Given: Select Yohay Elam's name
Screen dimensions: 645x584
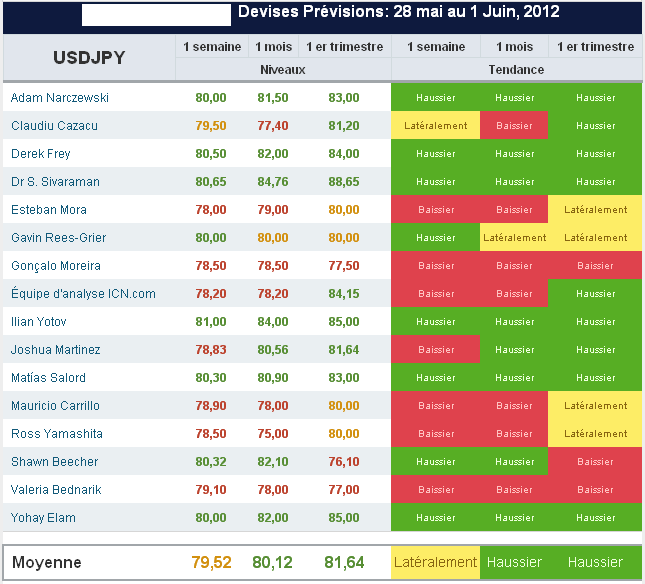Looking at the screenshot, I should point(43,517).
